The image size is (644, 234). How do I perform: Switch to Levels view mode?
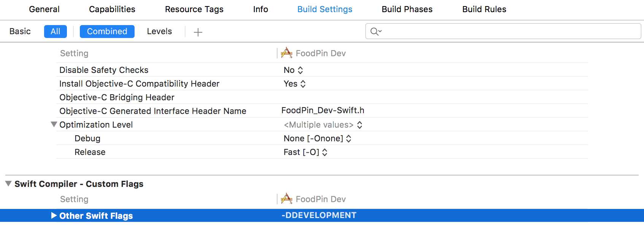(x=159, y=32)
